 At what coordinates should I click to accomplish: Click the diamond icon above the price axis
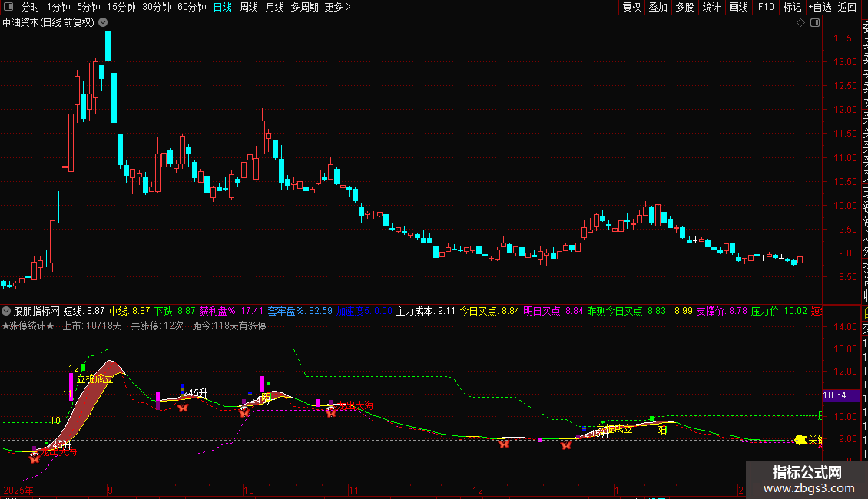pyautogui.click(x=800, y=23)
